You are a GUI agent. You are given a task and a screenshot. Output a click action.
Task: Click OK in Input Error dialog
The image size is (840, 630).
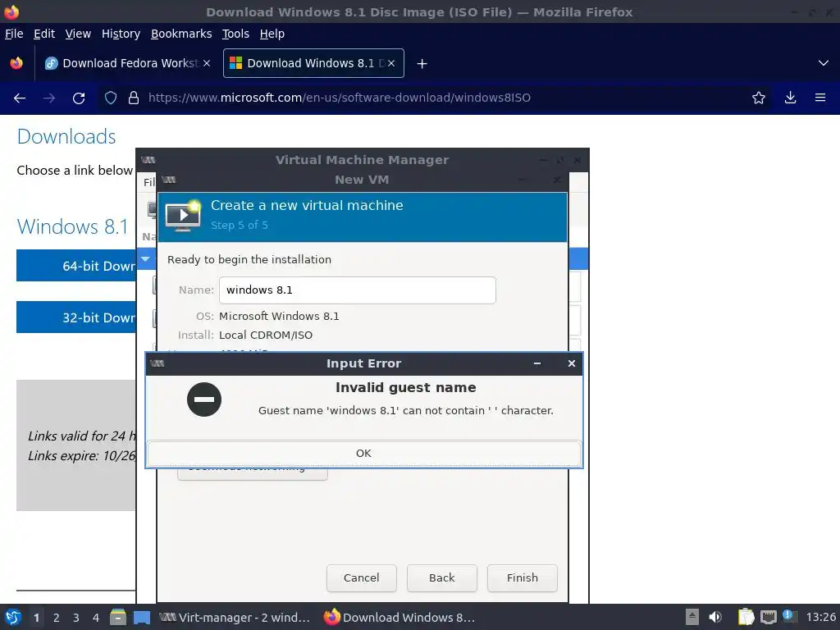coord(363,453)
